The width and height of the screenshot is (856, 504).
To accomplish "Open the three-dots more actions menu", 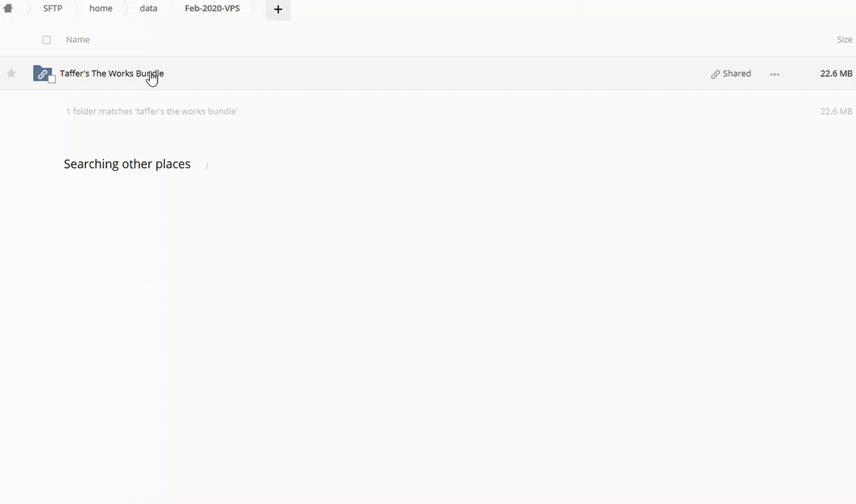I will [775, 74].
